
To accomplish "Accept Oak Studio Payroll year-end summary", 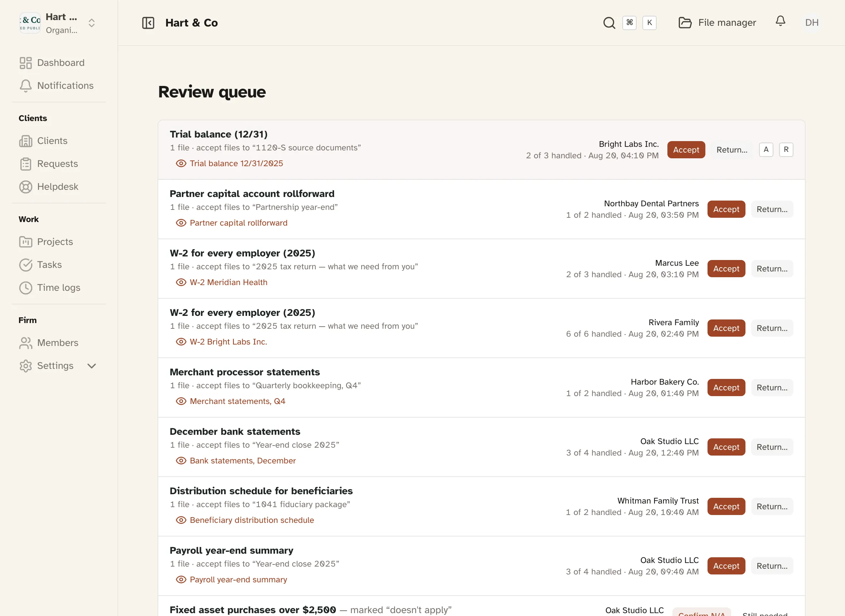I will click(726, 566).
